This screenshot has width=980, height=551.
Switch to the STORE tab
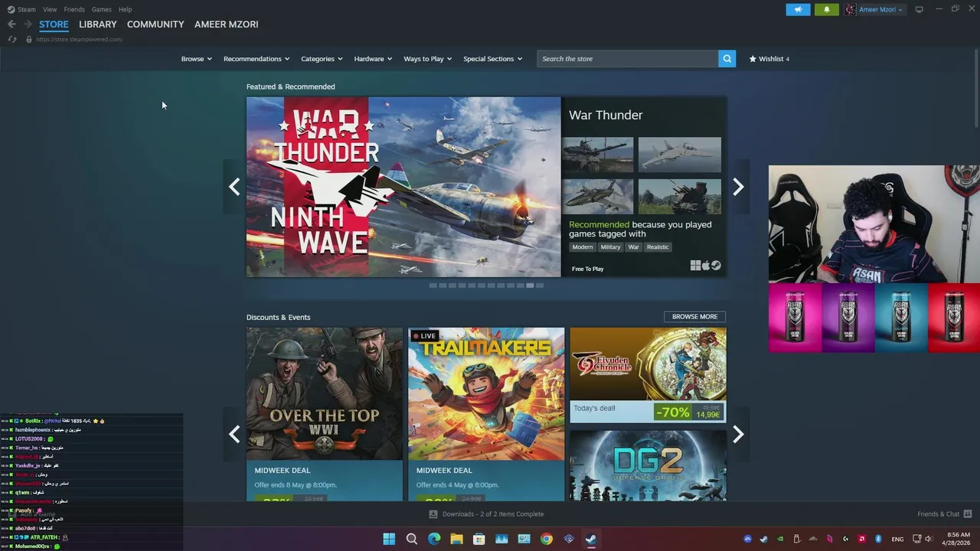click(54, 24)
